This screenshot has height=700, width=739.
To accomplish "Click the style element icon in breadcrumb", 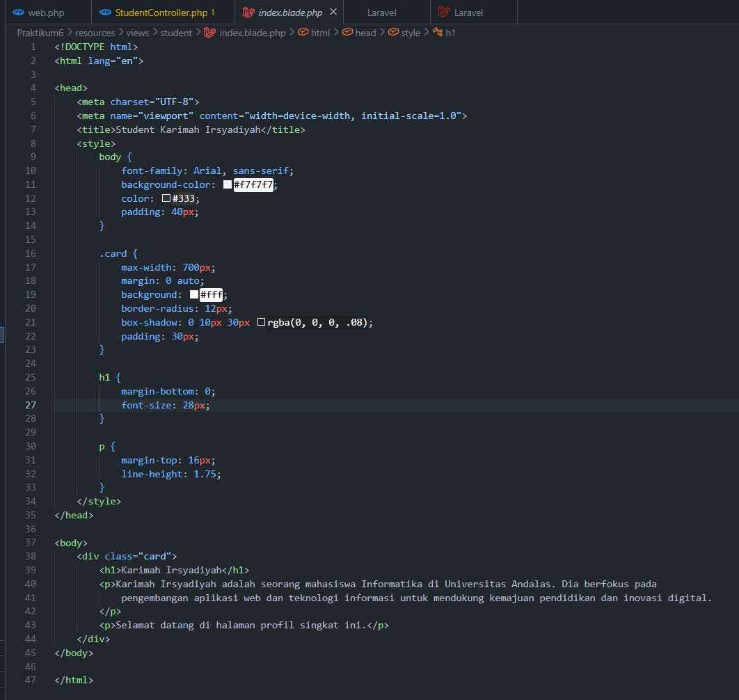I will point(393,32).
